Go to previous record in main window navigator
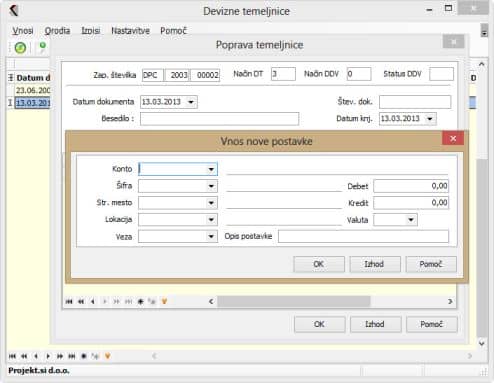Image resolution: width=494 pixels, height=383 pixels. pos(36,356)
